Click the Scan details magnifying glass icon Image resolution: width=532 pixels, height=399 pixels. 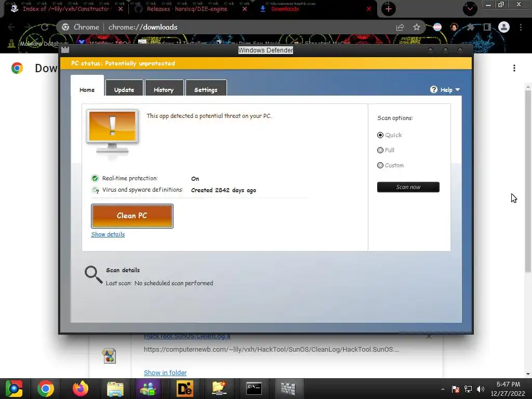pos(94,274)
